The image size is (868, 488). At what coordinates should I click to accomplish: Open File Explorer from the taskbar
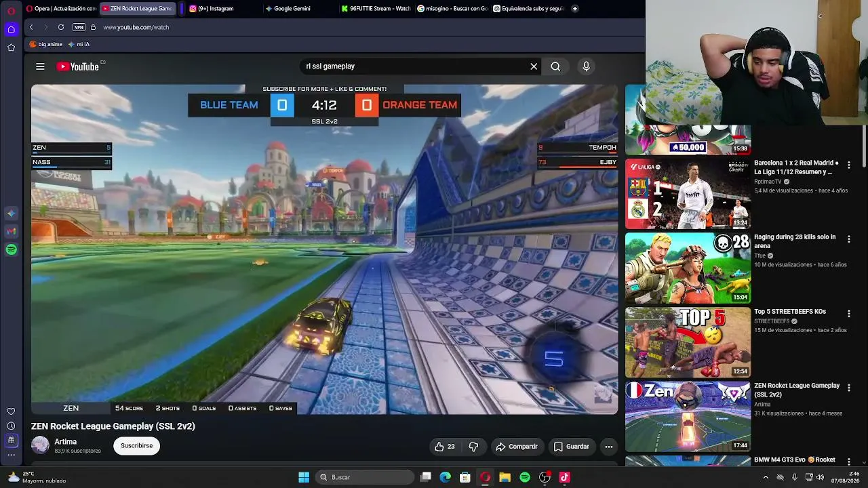[505, 477]
